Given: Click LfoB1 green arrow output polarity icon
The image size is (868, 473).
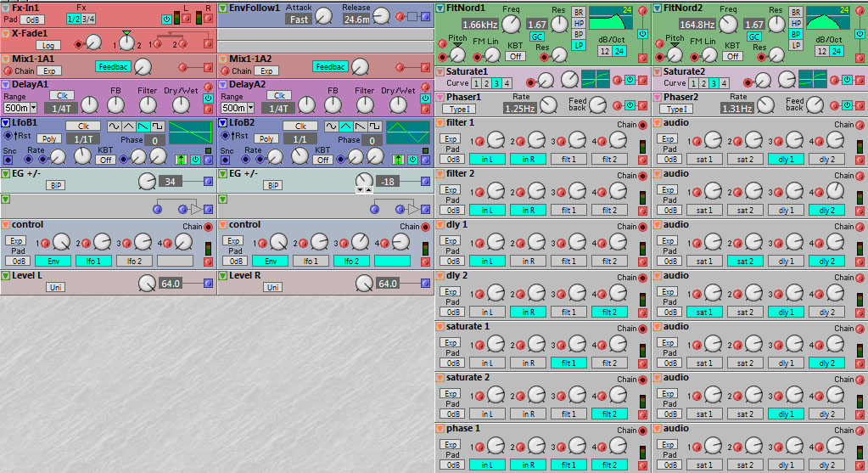Looking at the screenshot, I should (181, 160).
